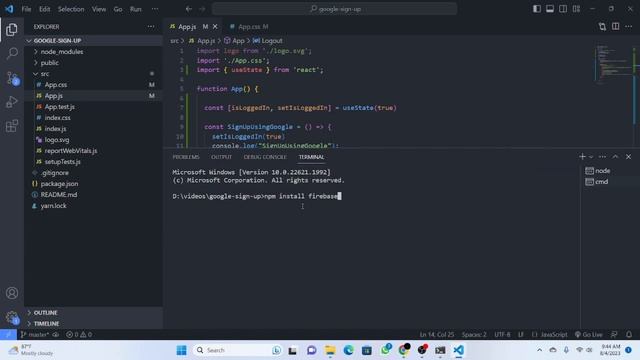Click UTF-8 encoding in status bar
Screen dimensions: 640x360
pyautogui.click(x=502, y=334)
